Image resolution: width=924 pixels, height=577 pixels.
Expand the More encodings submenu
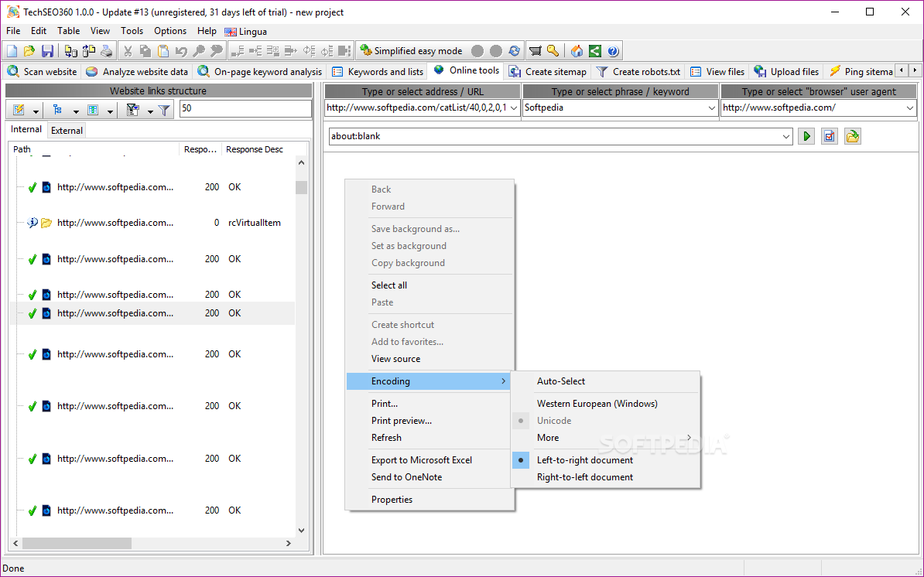pos(605,438)
